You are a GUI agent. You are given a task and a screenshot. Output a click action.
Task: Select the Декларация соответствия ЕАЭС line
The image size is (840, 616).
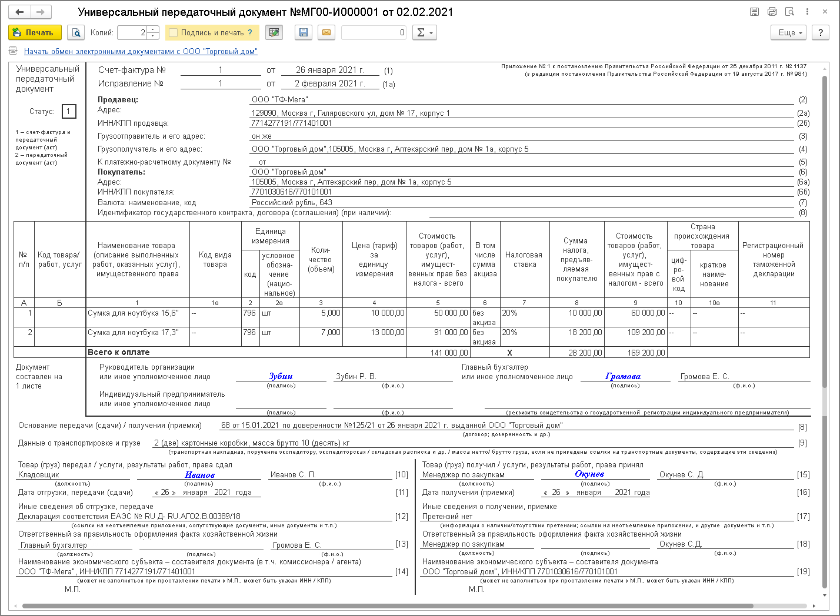129,517
